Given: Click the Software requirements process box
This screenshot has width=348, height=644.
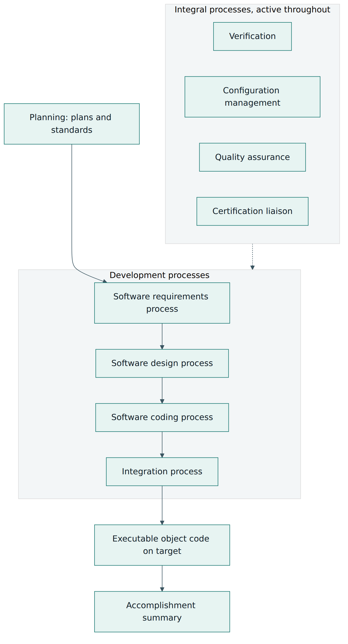Looking at the screenshot, I should 162,303.
